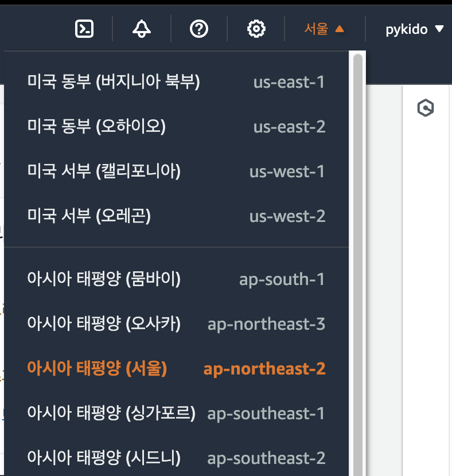The width and height of the screenshot is (452, 476).
Task: Select region 미국 동부 (버지니아 북부)
Action: tap(176, 81)
